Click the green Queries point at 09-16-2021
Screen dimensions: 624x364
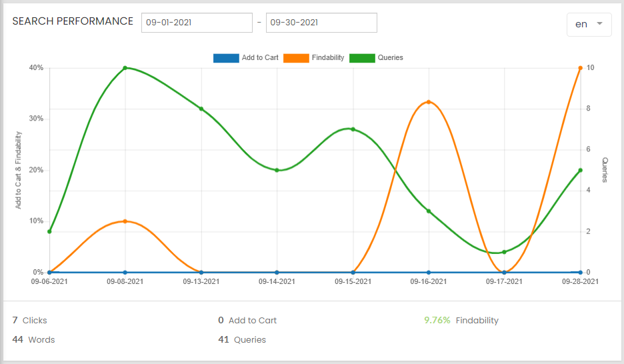click(429, 211)
